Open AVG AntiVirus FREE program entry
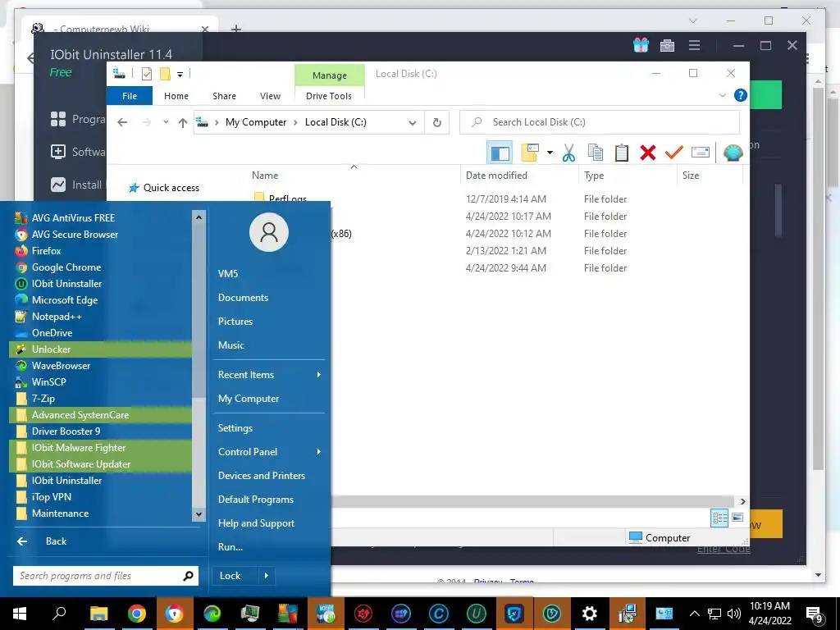840x630 pixels. point(100,218)
